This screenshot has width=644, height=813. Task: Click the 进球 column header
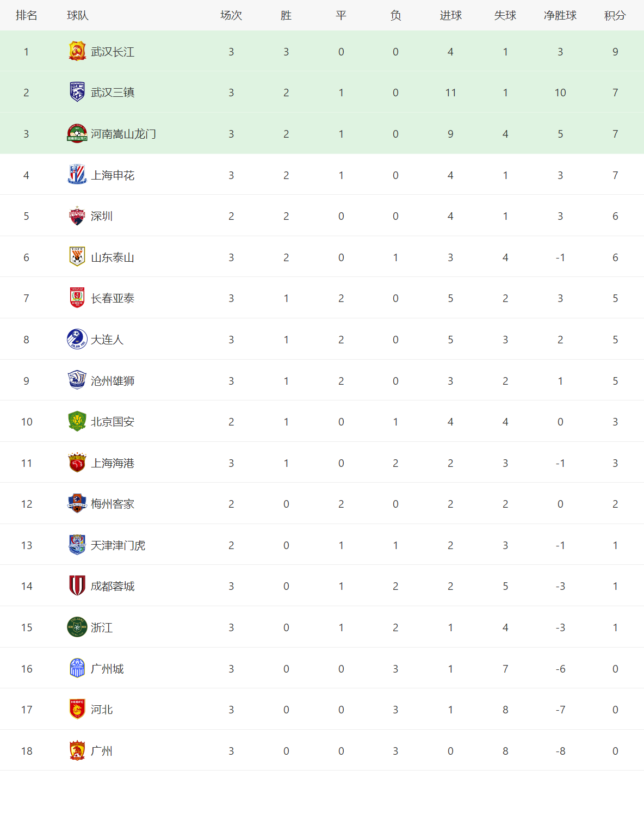450,15
